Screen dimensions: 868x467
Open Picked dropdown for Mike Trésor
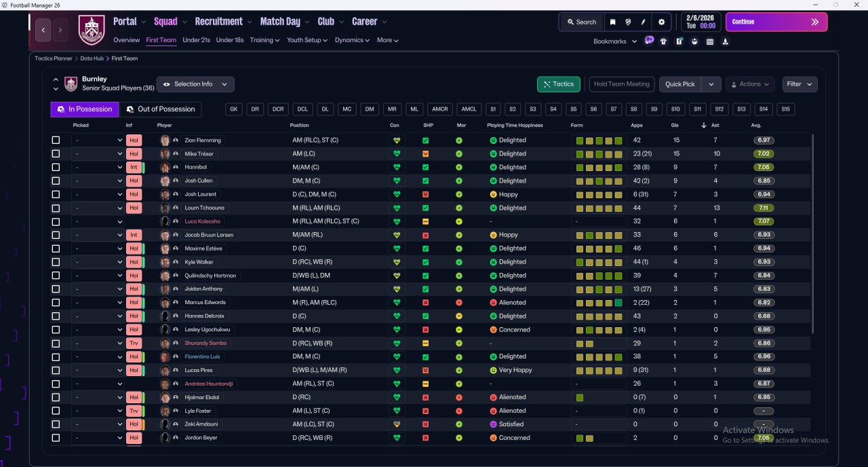(98, 154)
